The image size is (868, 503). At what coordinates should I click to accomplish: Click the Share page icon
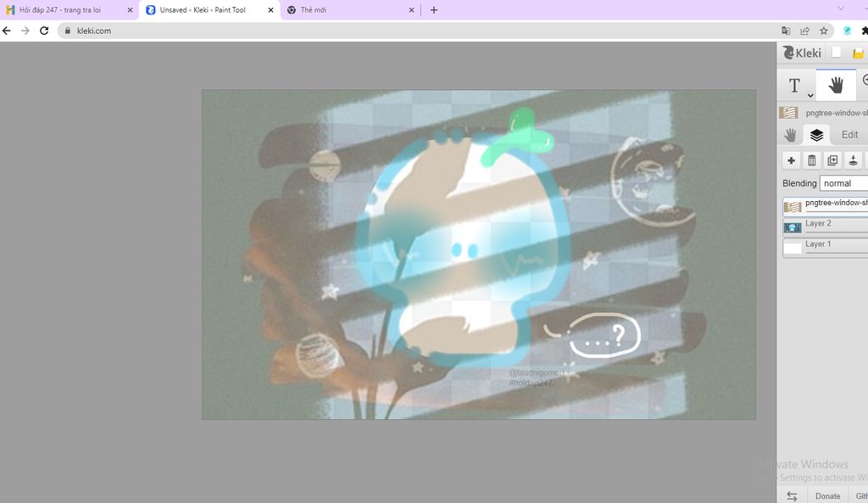pos(805,31)
